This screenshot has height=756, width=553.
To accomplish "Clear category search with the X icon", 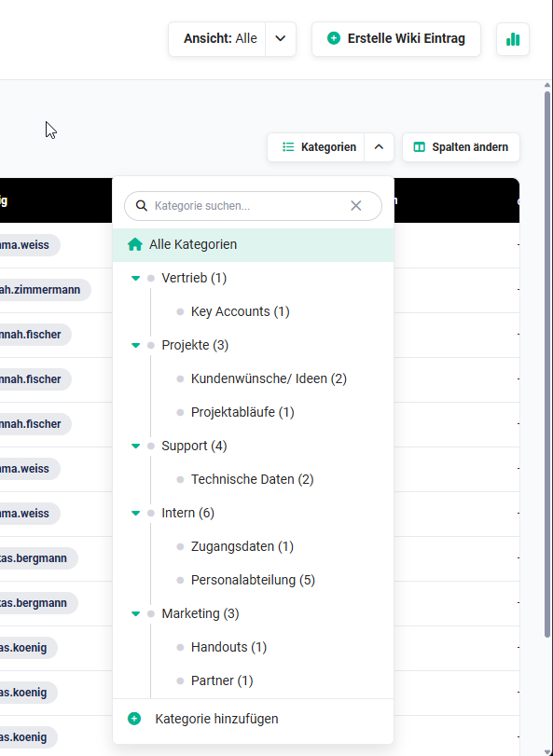I will (x=356, y=206).
